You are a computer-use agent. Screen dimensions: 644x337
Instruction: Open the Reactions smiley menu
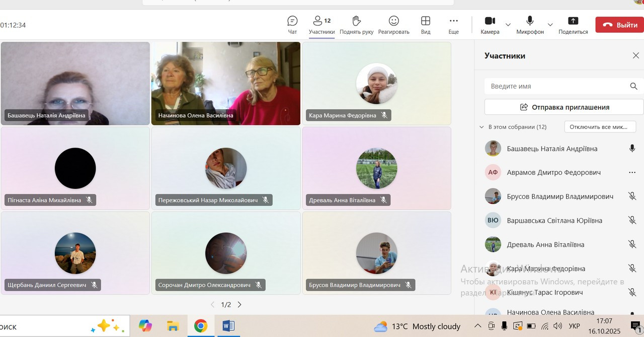pos(394,24)
